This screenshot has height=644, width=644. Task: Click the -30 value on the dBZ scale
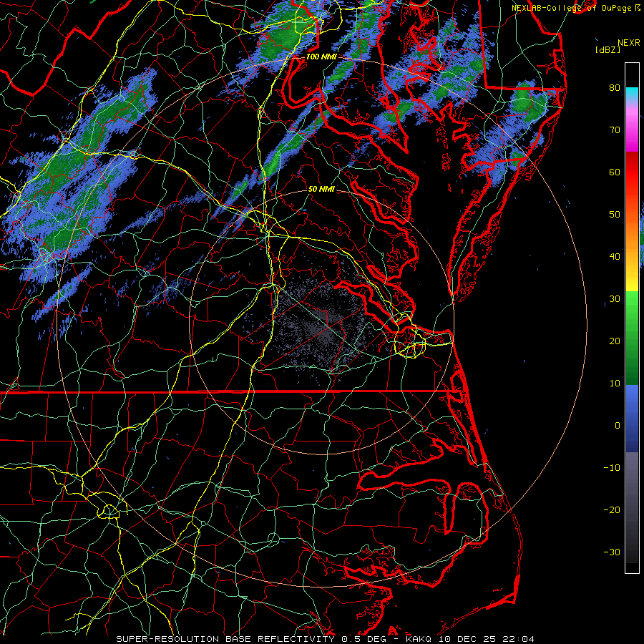click(612, 552)
